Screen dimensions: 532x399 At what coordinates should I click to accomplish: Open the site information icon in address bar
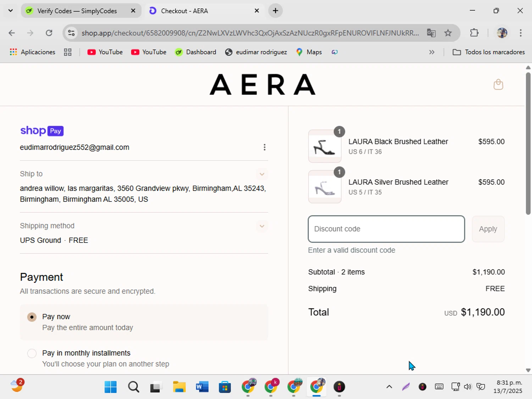click(x=71, y=33)
